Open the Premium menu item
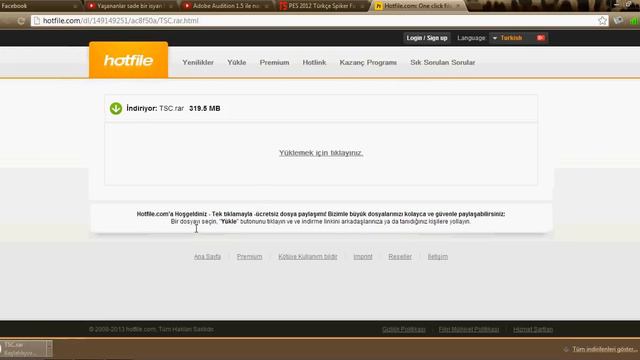640x360 pixels. click(x=274, y=62)
